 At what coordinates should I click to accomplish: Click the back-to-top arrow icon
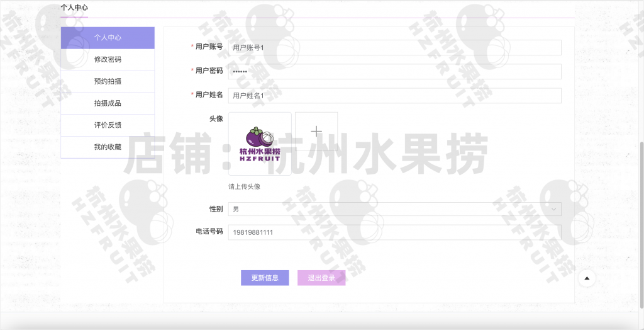point(587,278)
